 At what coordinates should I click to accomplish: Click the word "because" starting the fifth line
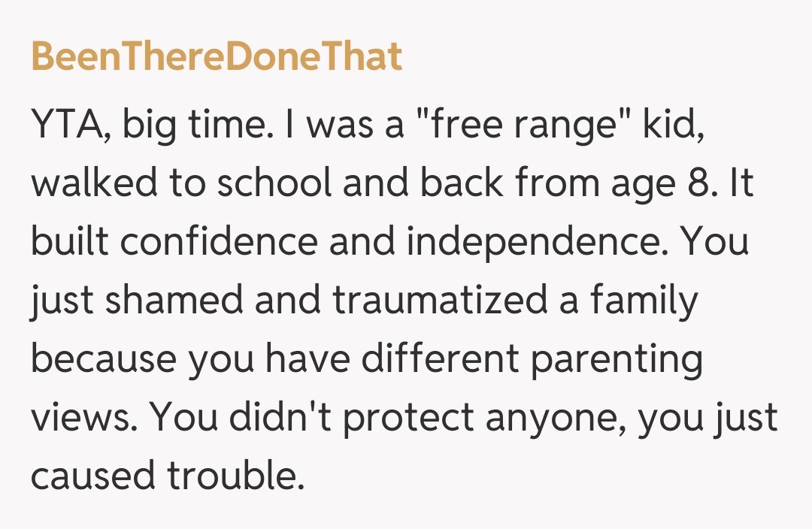tap(103, 360)
